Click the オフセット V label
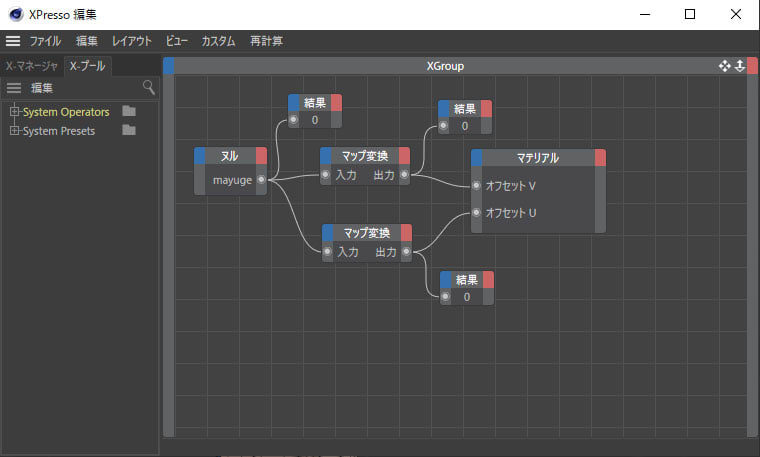 [511, 186]
